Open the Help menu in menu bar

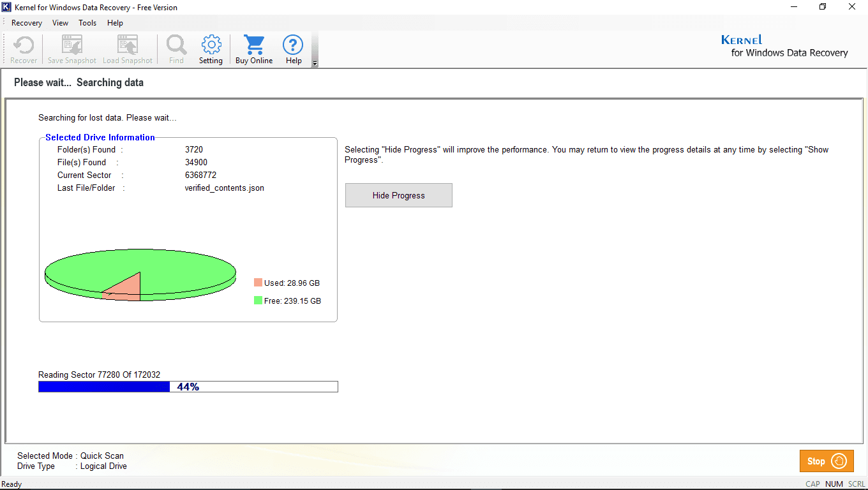[x=115, y=23]
